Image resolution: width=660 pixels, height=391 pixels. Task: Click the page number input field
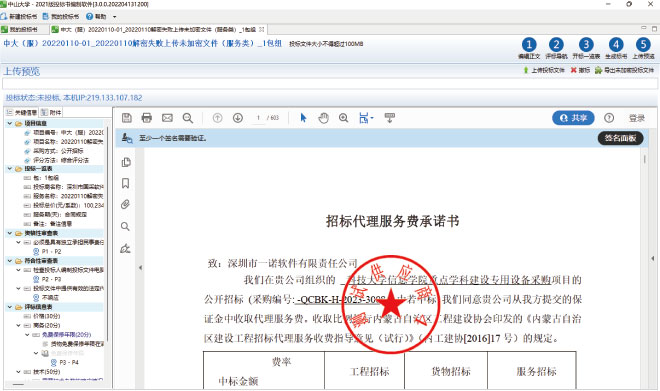[x=258, y=118]
